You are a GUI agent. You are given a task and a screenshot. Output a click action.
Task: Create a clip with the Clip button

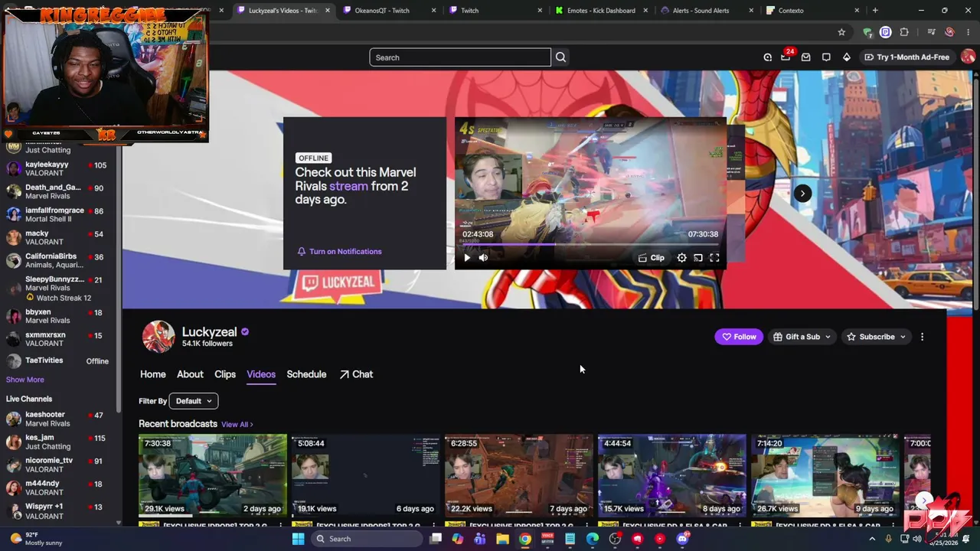tap(652, 258)
